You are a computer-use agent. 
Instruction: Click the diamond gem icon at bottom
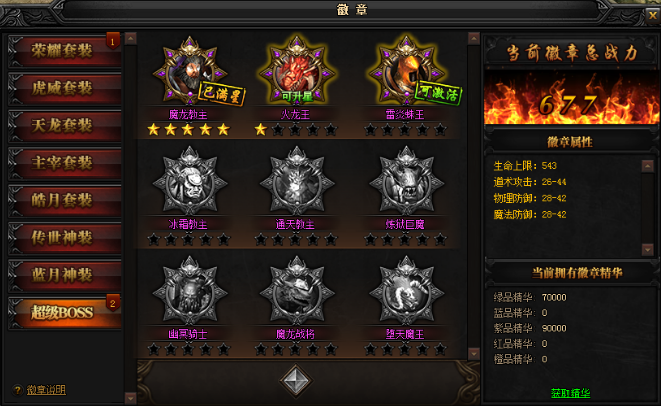click(296, 381)
